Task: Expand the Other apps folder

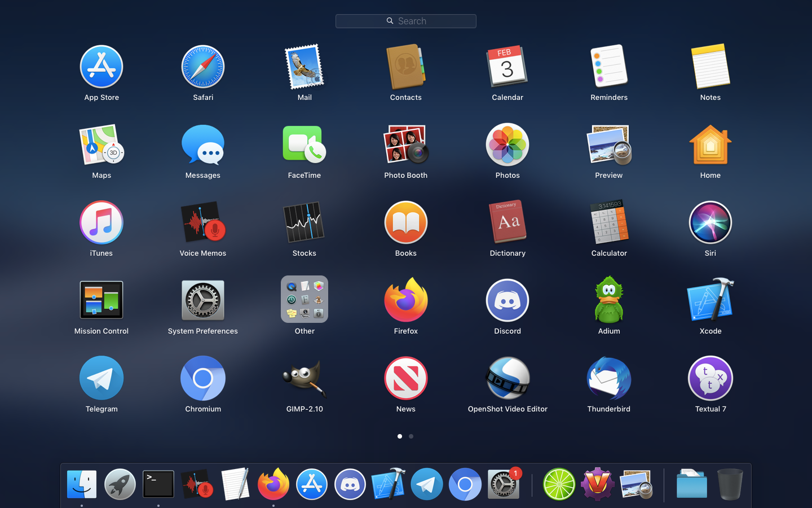Action: [x=304, y=299]
